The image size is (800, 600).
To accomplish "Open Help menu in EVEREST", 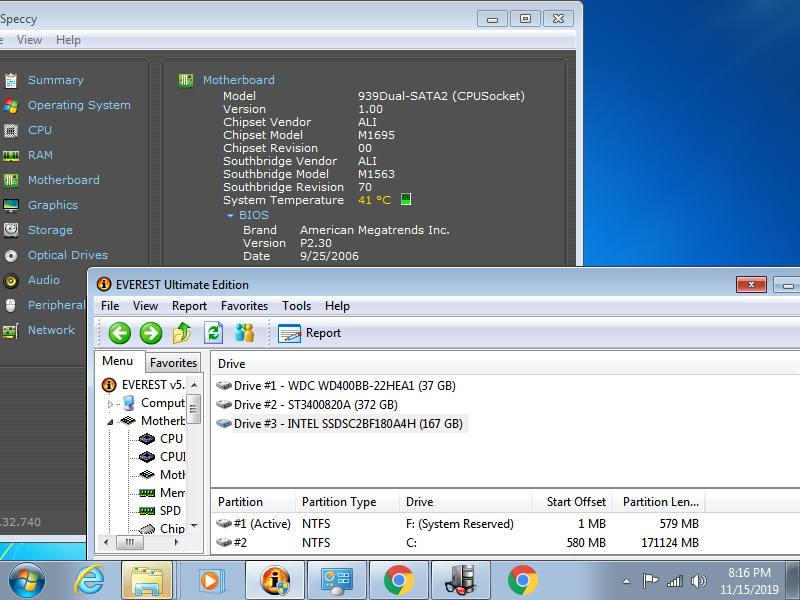I will click(x=337, y=306).
